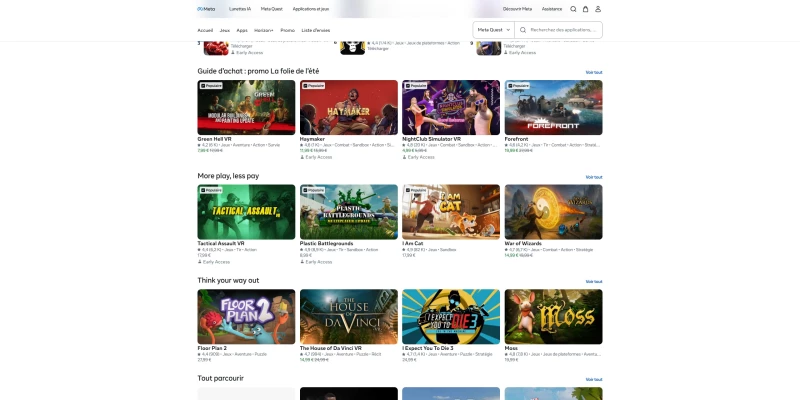This screenshot has height=400, width=800.
Task: Open Assistance link
Action: [x=552, y=9]
